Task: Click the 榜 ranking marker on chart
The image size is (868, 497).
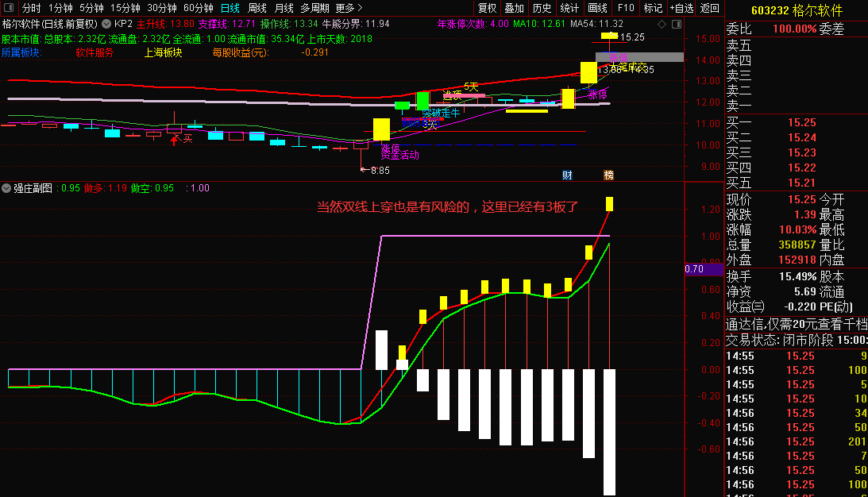Action: pos(609,175)
